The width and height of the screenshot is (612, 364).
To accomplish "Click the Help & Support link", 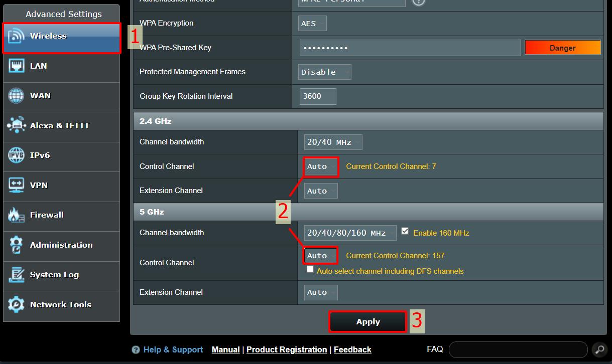I will pyautogui.click(x=173, y=350).
